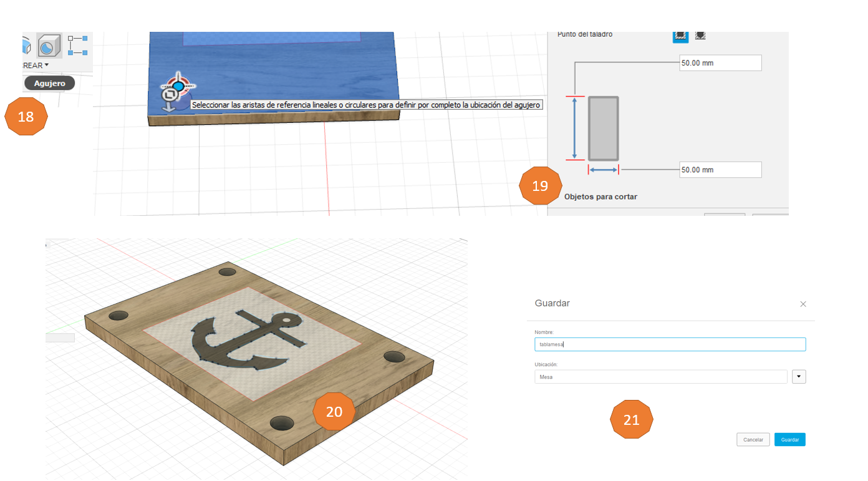This screenshot has height=481, width=868.
Task: Close the Guardar dialog with the X
Action: tap(803, 304)
